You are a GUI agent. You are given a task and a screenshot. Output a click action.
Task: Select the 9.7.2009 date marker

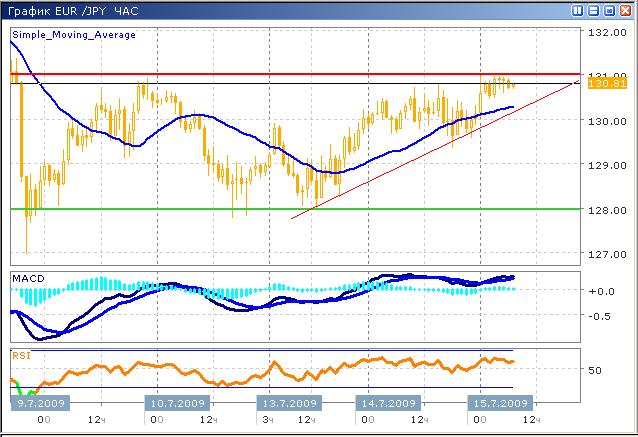pyautogui.click(x=40, y=403)
